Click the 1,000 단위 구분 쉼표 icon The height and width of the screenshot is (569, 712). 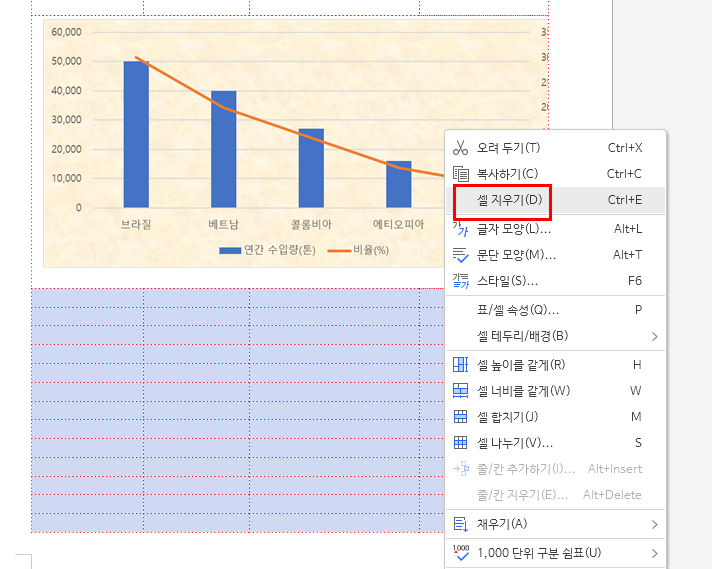pyautogui.click(x=460, y=553)
